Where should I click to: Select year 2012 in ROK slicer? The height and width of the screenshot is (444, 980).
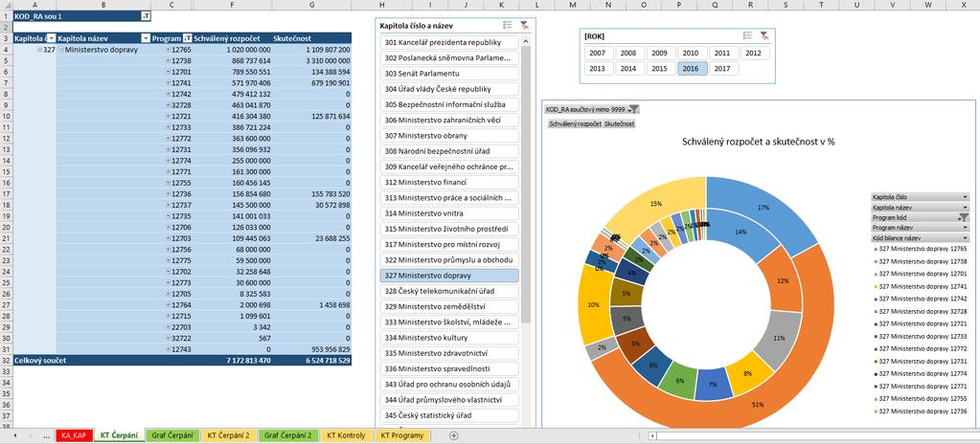(754, 53)
